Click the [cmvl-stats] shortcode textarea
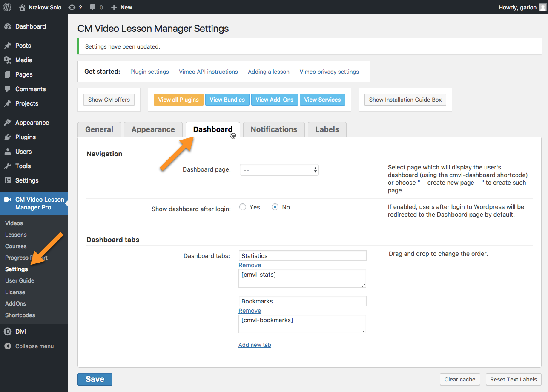Image resolution: width=548 pixels, height=392 pixels. click(x=302, y=278)
